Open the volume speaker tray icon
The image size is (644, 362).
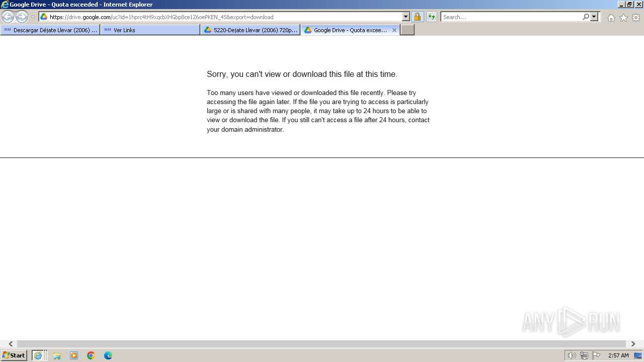click(x=572, y=355)
